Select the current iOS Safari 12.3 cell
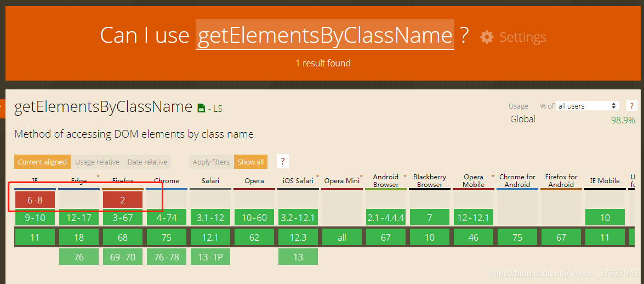Viewport: 644px width, 284px height. (298, 237)
